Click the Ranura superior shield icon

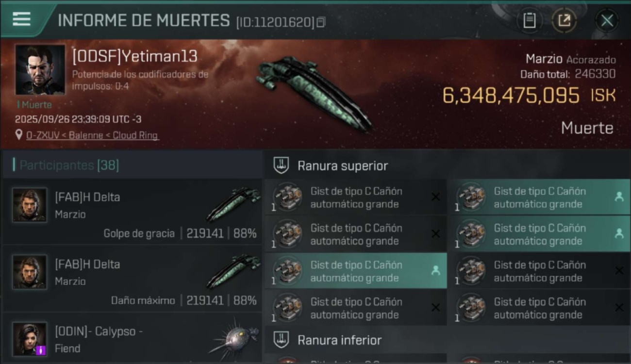[281, 165]
